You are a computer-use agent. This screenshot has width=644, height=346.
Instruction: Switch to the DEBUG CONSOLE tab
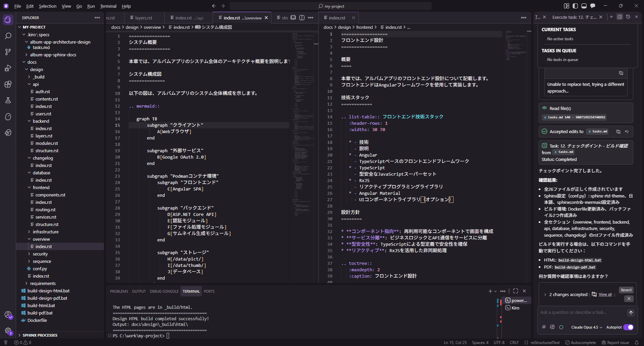pos(164,291)
